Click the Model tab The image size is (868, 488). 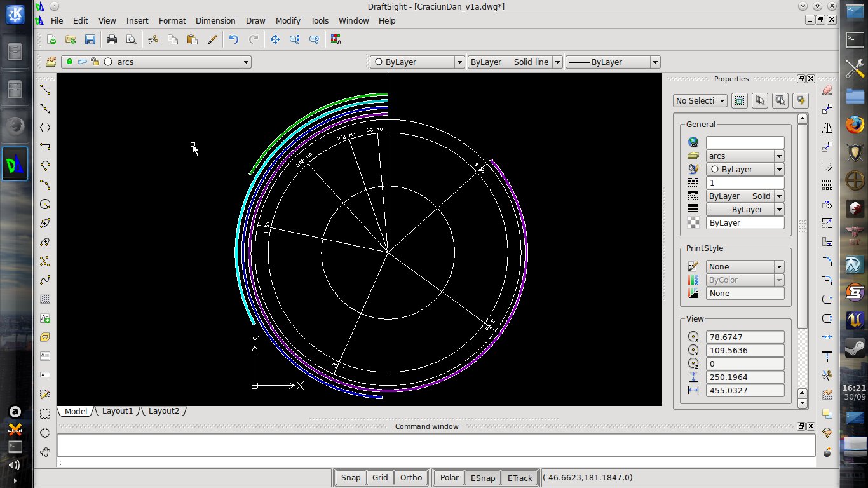76,411
